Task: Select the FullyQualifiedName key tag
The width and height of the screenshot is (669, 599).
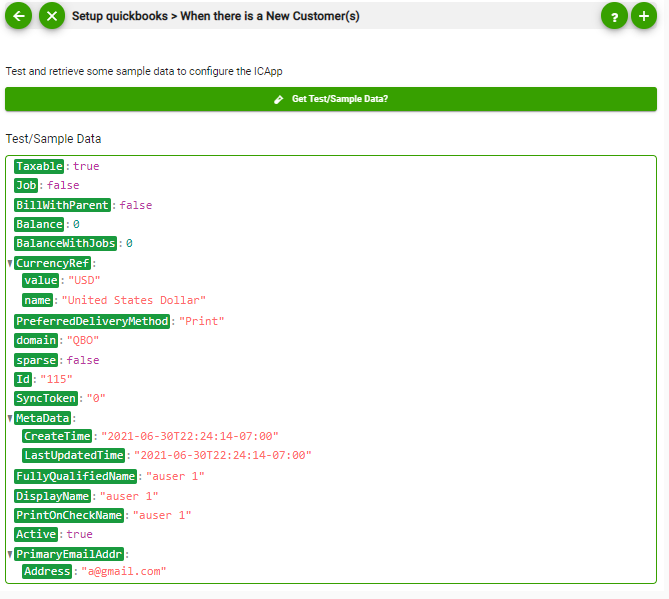Action: click(76, 476)
